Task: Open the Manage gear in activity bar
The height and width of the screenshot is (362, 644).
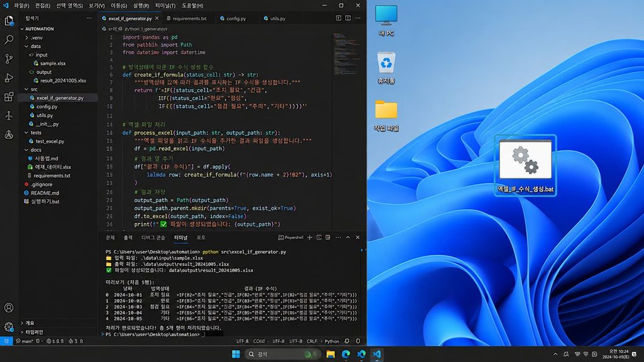Action: pyautogui.click(x=9, y=327)
